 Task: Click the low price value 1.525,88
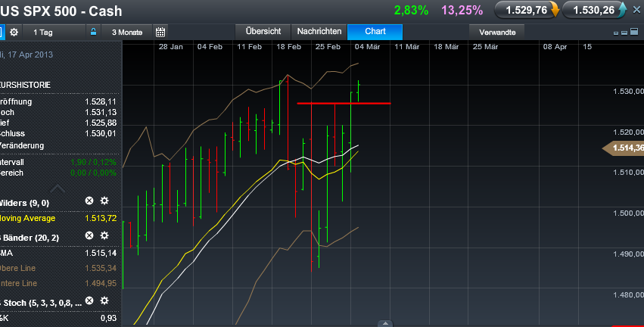click(101, 123)
